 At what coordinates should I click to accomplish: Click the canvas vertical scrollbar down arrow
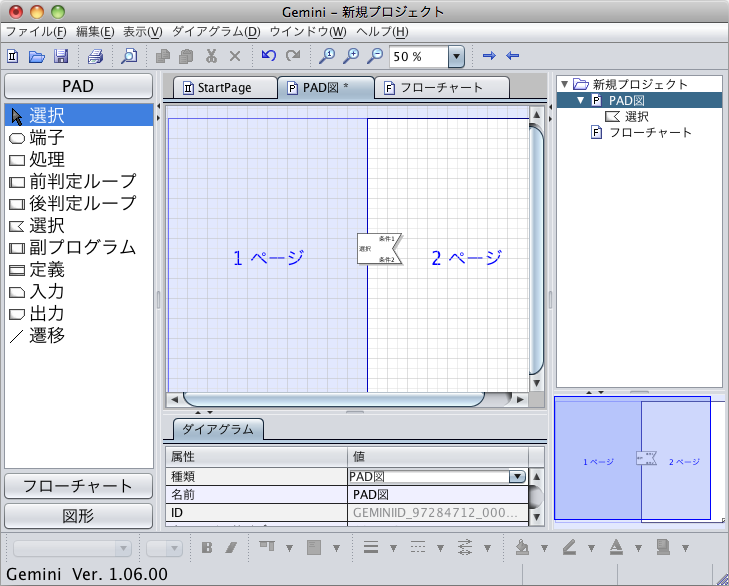pos(536,383)
